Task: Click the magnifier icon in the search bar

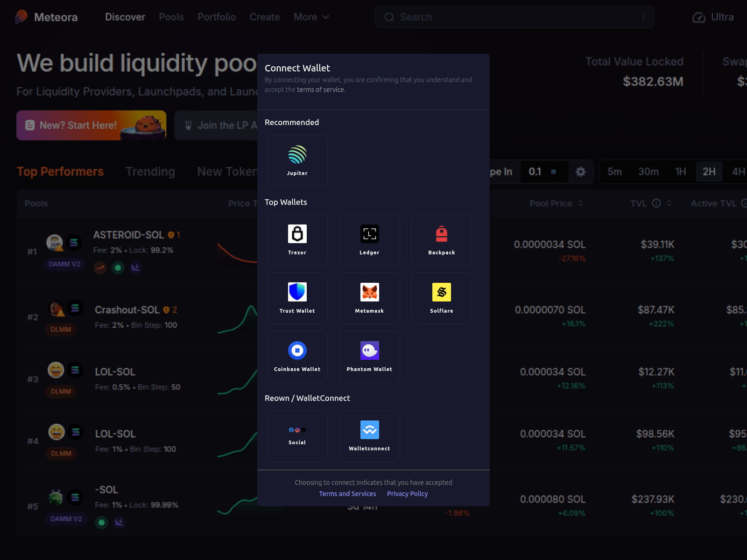Action: click(389, 17)
